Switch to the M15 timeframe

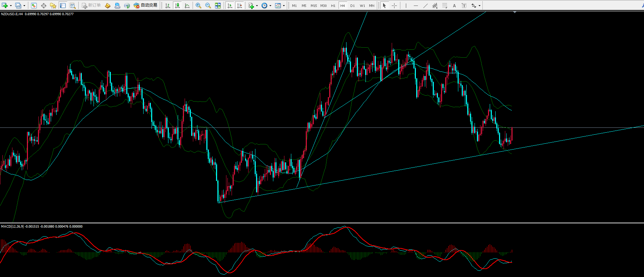coord(313,6)
